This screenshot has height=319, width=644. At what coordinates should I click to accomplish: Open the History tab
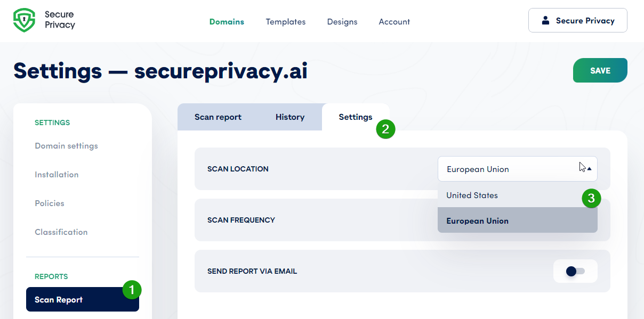pos(290,117)
